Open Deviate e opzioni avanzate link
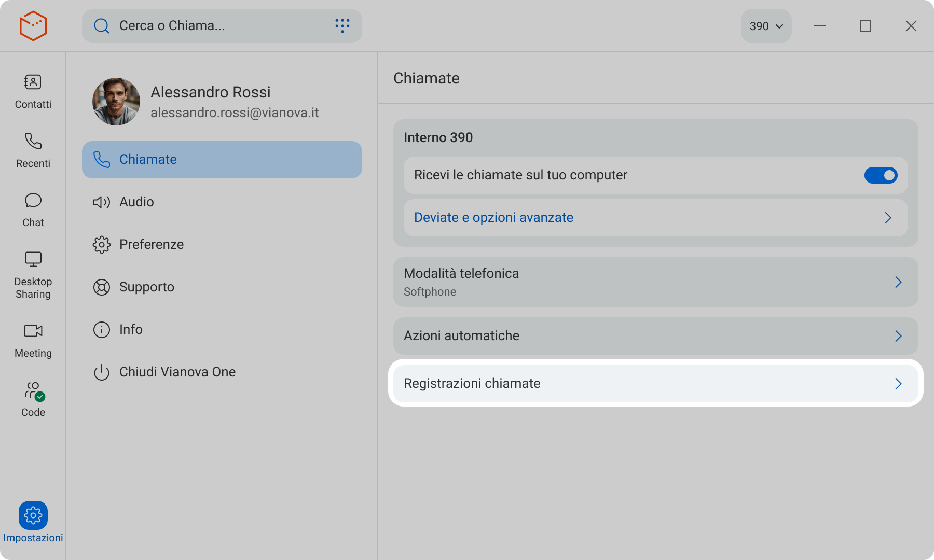Viewport: 934px width, 560px height. pos(493,218)
